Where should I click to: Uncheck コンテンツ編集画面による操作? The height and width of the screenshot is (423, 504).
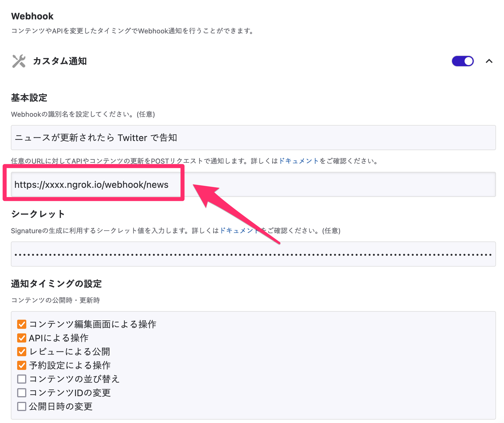[x=22, y=324]
